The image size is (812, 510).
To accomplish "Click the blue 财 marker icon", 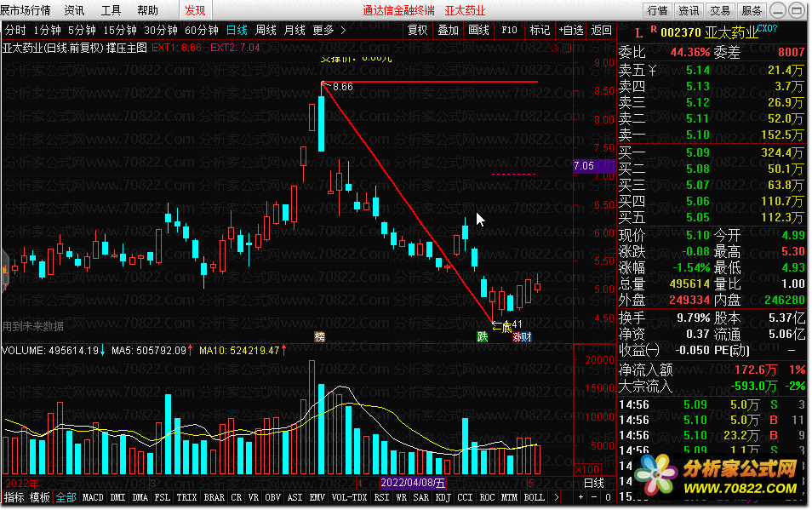I will 527,337.
